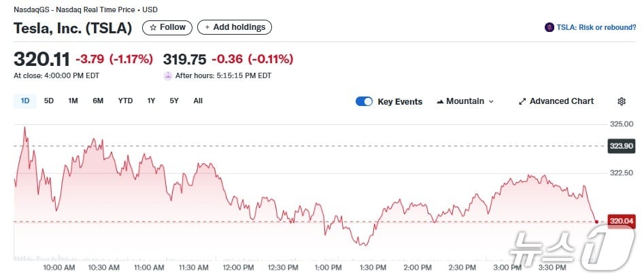Show the 6M chart range
Viewport: 644px width, 280px height.
coord(98,101)
